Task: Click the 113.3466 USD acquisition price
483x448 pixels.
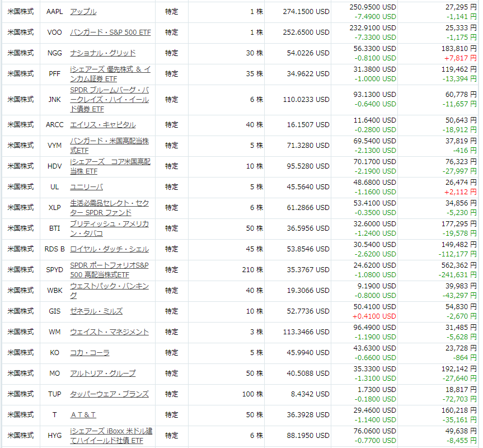Action: coord(306,332)
